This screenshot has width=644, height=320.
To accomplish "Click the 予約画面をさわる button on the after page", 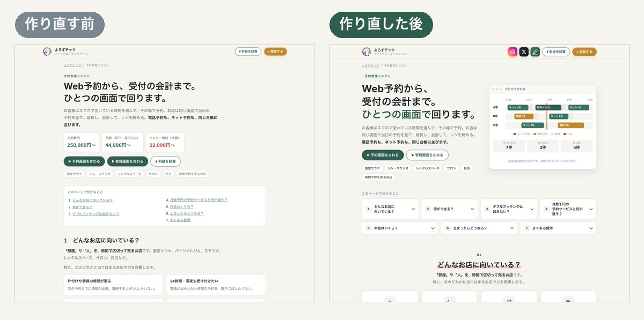I will 383,155.
